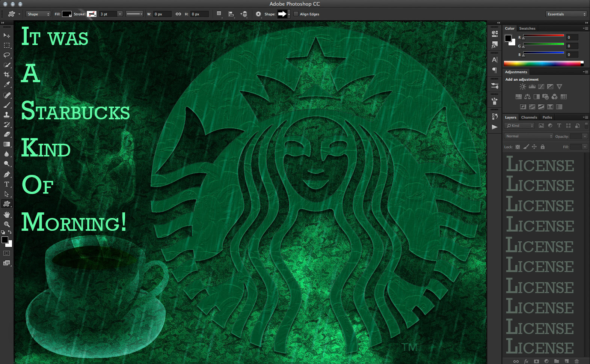This screenshot has width=590, height=364.
Task: Toggle smart object layer filter
Action: click(577, 126)
